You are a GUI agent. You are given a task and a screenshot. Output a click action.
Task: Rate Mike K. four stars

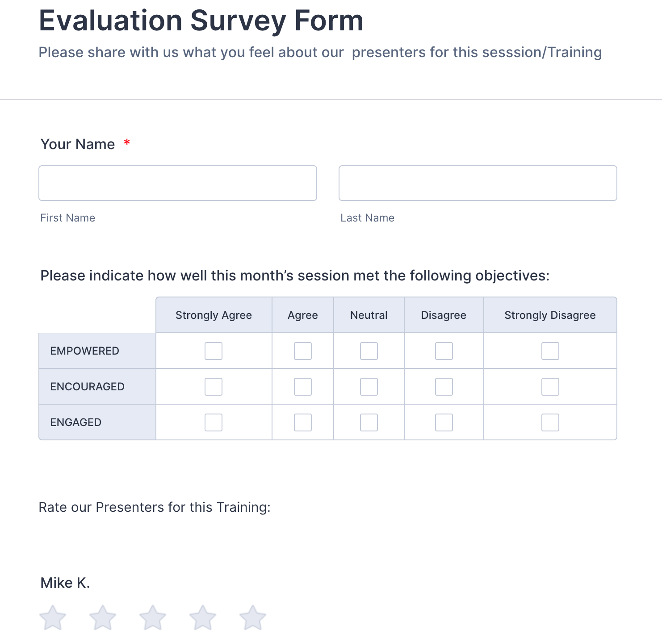(203, 618)
